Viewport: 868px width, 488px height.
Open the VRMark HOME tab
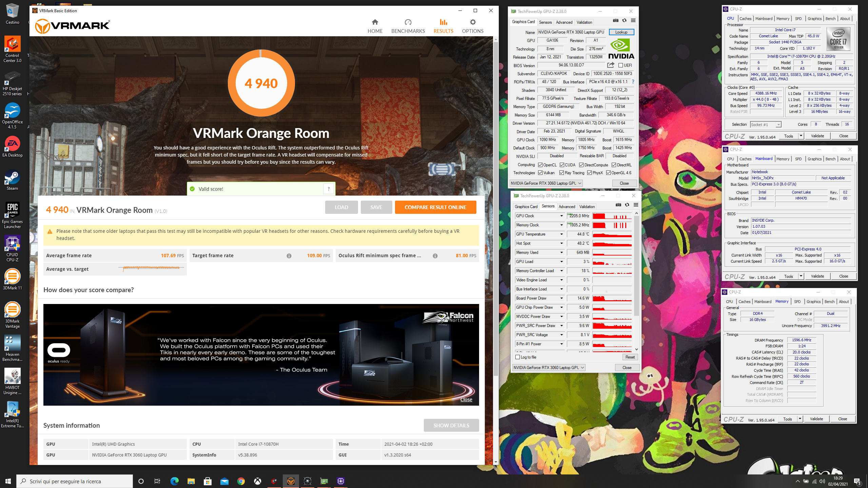[375, 26]
